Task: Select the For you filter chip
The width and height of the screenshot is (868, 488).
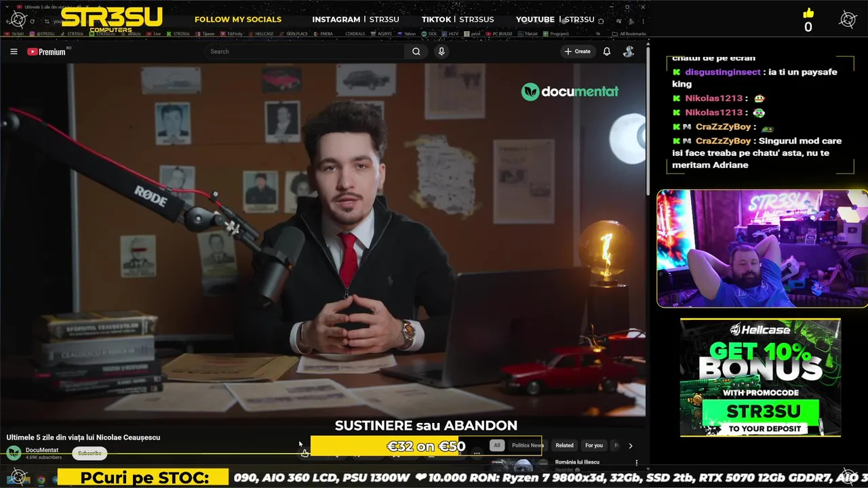Action: (x=594, y=445)
